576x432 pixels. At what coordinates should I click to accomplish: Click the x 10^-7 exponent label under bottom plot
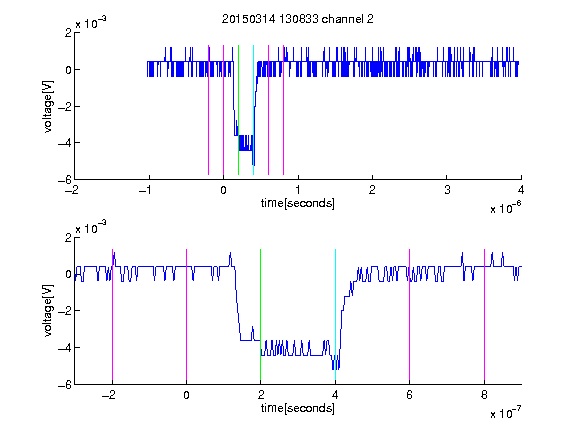pos(506,413)
